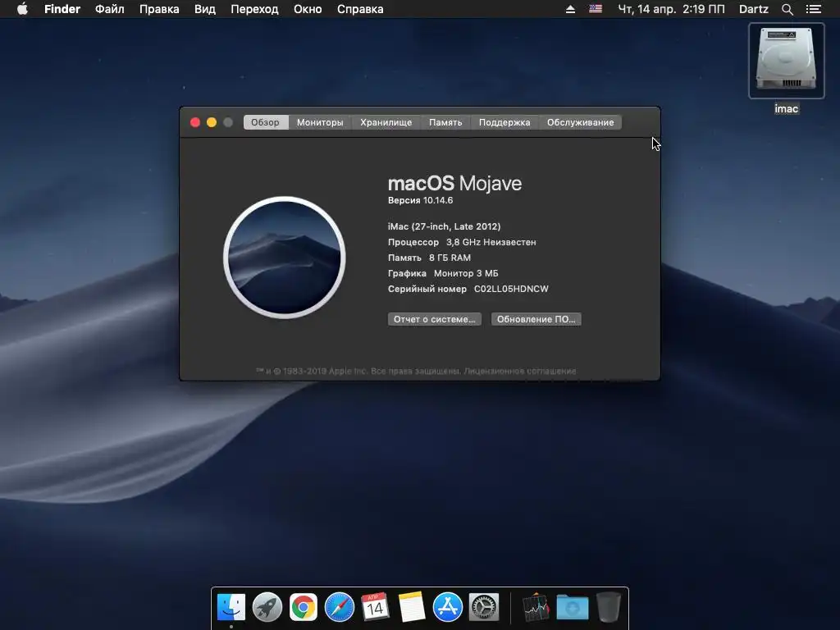The width and height of the screenshot is (840, 630).
Task: Open the Переход menu
Action: tap(254, 9)
